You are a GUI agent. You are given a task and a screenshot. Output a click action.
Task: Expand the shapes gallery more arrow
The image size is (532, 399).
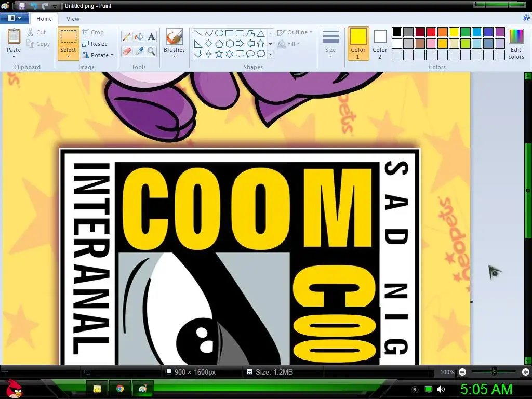coord(270,54)
